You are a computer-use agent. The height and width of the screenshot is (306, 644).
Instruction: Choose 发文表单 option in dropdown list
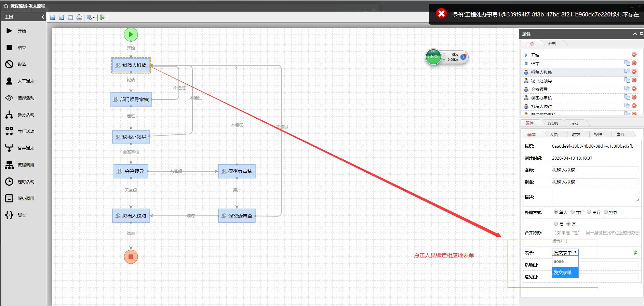click(x=565, y=272)
